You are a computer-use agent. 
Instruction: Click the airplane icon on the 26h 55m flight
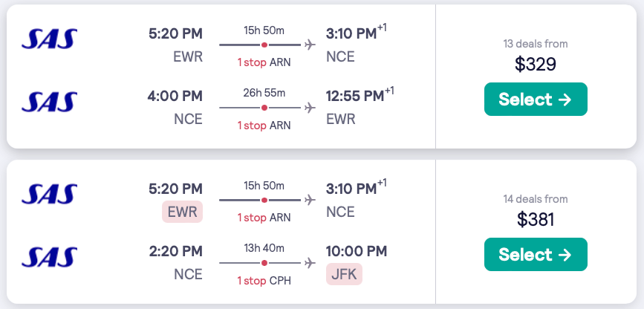[310, 108]
